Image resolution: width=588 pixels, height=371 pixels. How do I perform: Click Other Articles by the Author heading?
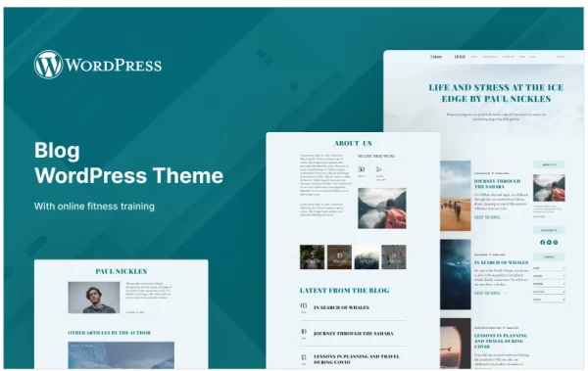coord(109,333)
